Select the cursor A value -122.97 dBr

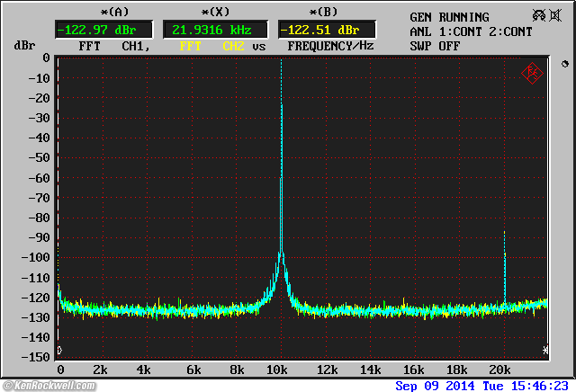click(104, 31)
